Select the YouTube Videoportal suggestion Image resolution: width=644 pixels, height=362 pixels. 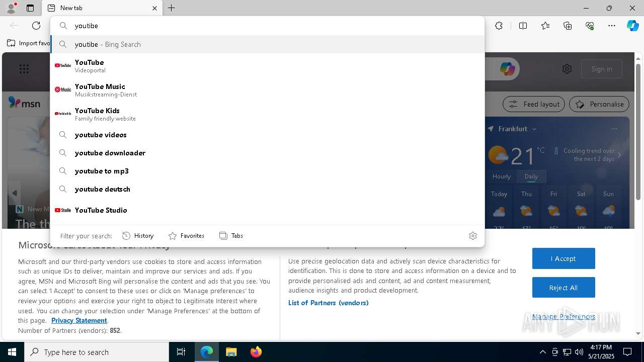[267, 66]
